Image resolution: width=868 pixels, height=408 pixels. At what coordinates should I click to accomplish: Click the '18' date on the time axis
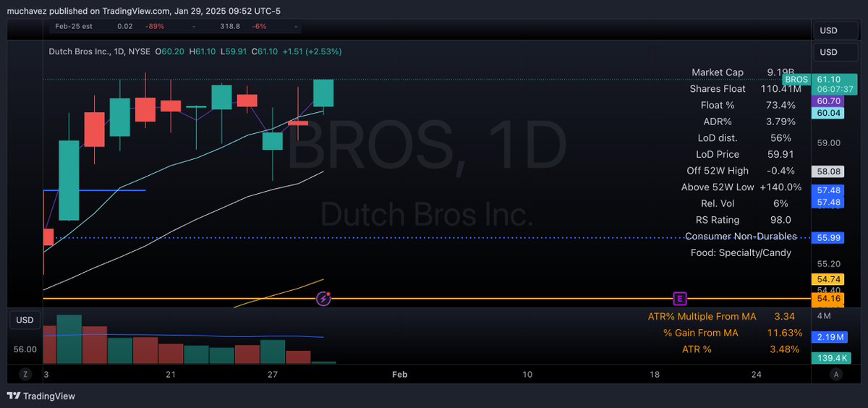pos(655,374)
